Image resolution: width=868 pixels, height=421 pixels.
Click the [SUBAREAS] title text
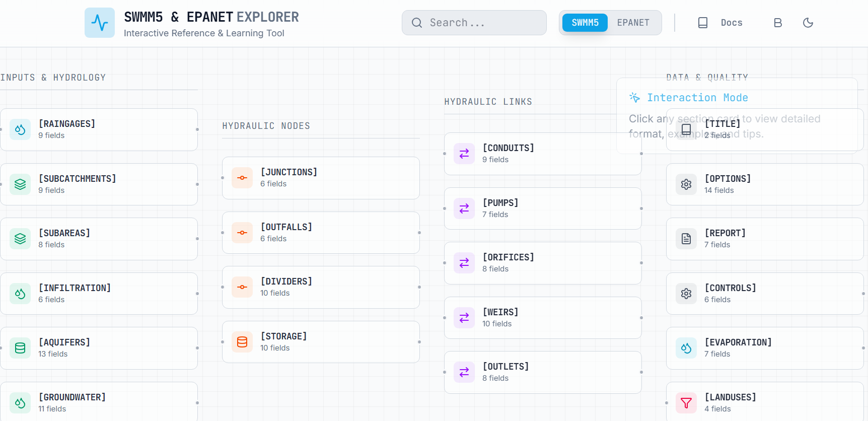64,233
